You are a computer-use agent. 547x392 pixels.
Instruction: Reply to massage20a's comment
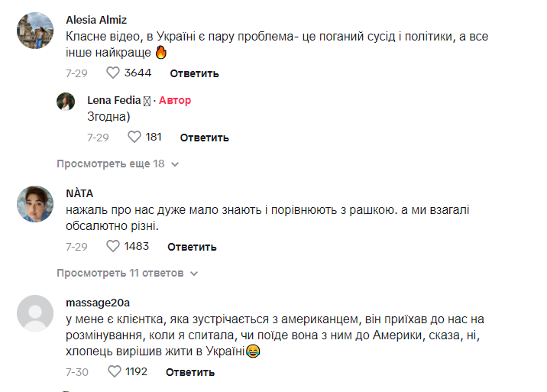pos(190,372)
